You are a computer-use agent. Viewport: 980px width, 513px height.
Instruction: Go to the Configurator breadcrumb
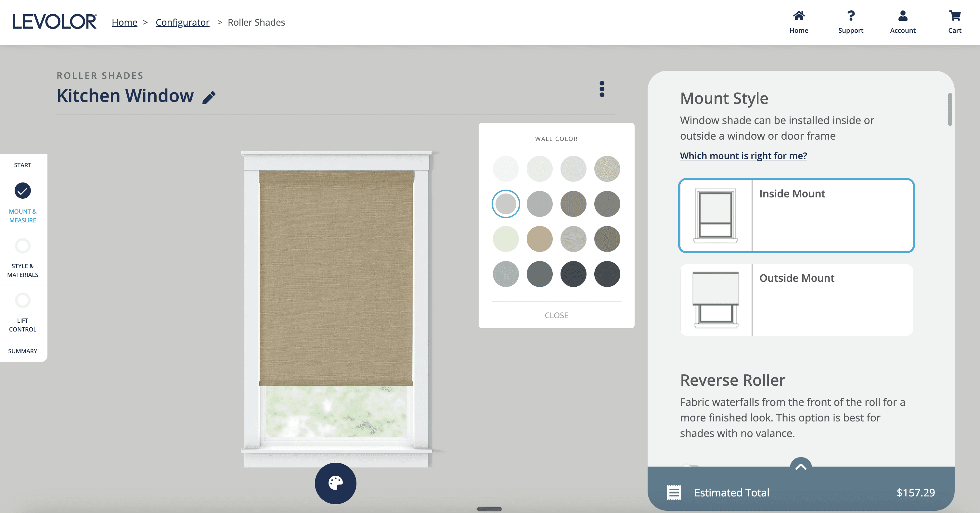(x=183, y=22)
